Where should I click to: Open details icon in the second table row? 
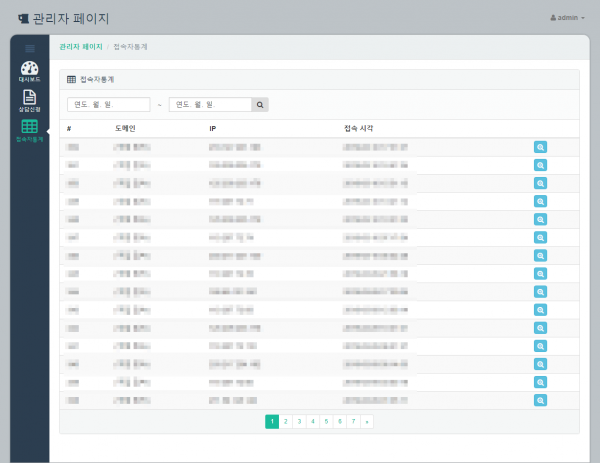[x=540, y=165]
